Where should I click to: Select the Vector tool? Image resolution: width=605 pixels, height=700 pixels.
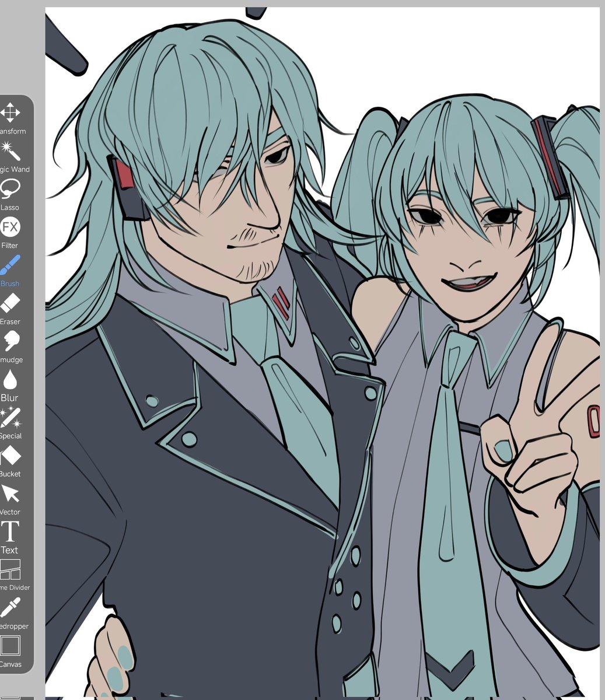[x=11, y=499]
